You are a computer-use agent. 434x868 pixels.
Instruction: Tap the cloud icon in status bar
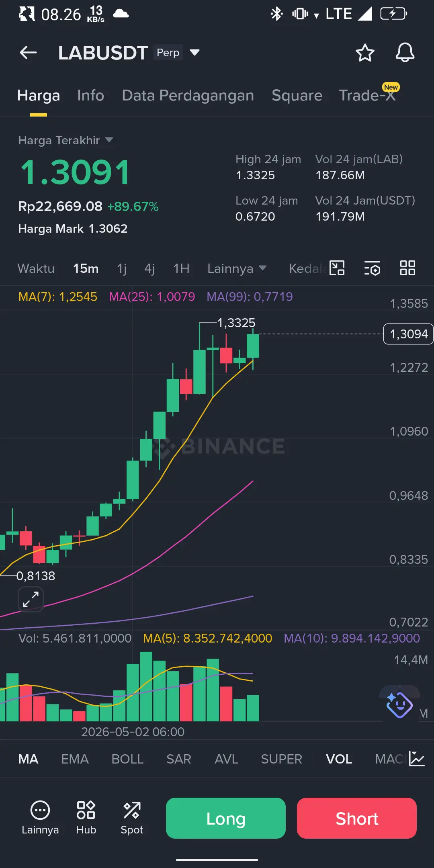121,14
